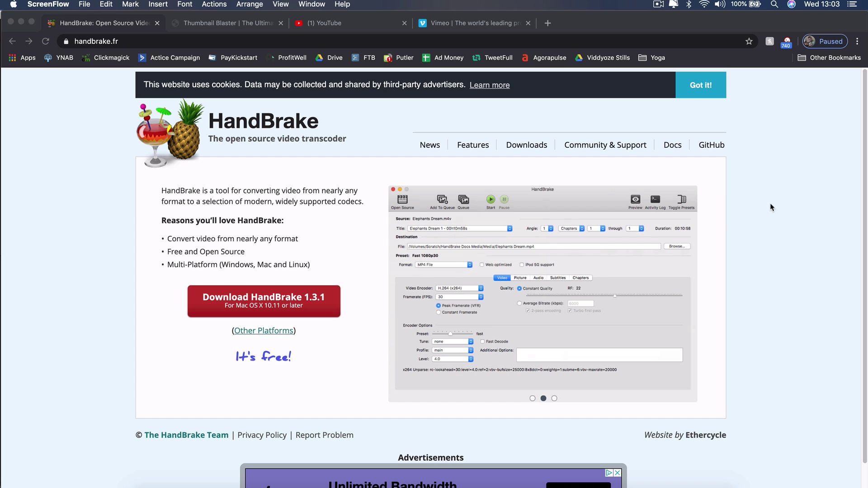Open the Tune dropdown set to none
Image resolution: width=868 pixels, height=488 pixels.
[x=453, y=342]
